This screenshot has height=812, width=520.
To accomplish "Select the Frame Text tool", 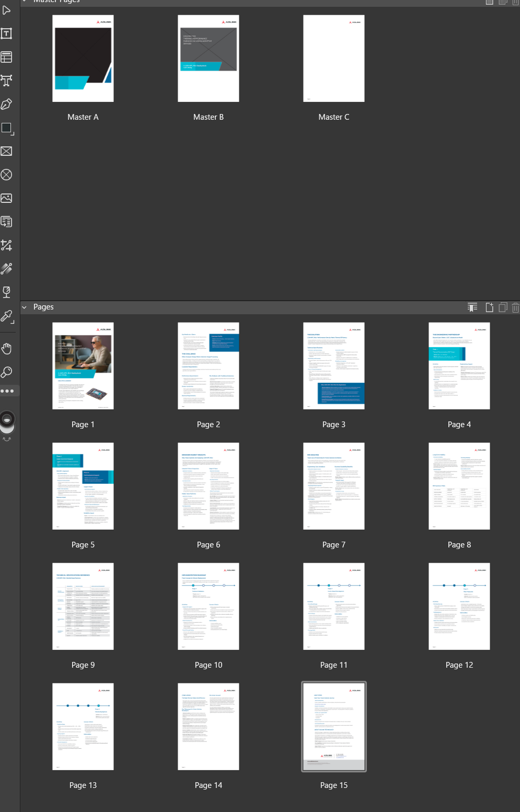I will click(x=7, y=34).
